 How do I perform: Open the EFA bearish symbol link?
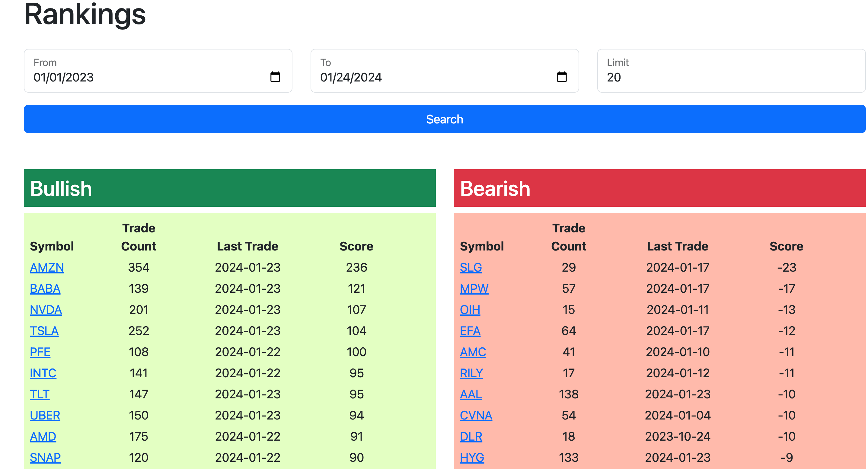(471, 331)
